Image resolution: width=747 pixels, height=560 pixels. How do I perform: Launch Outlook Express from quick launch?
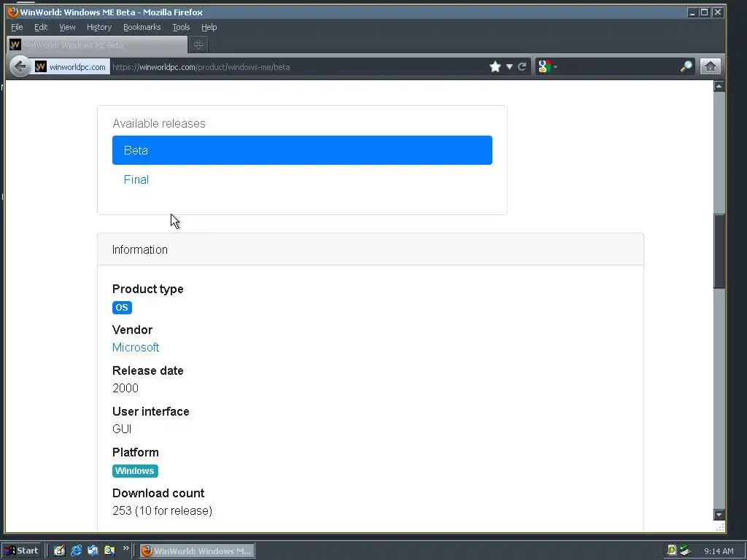[93, 551]
